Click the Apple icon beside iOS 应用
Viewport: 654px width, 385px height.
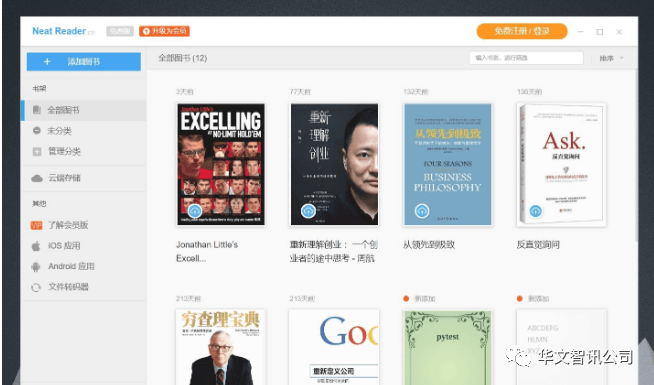pos(36,246)
